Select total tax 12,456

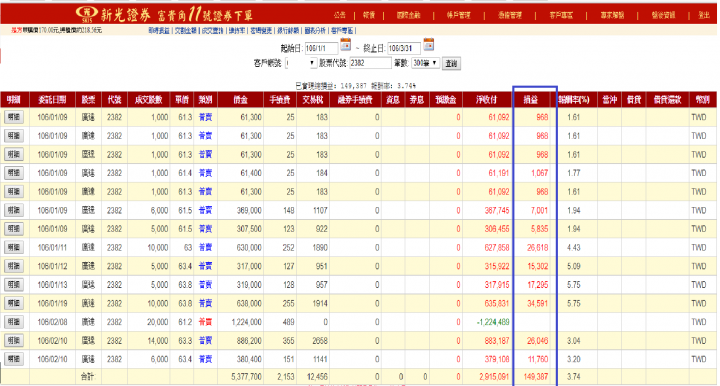pyautogui.click(x=317, y=377)
